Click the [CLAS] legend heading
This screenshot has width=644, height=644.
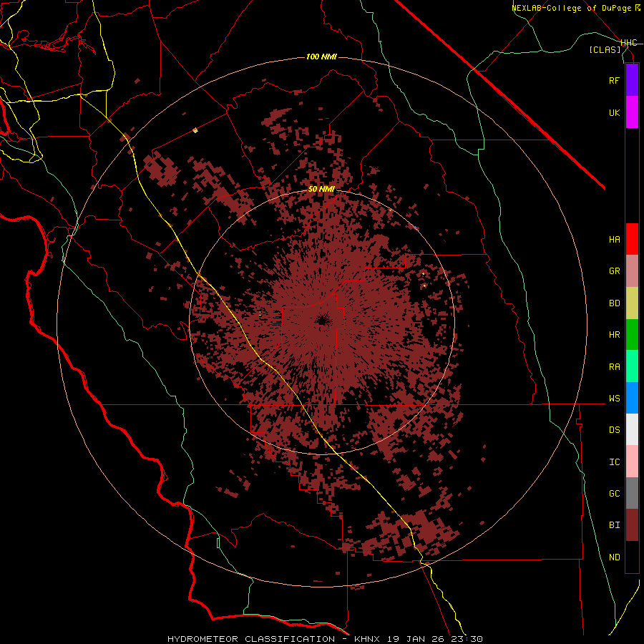(x=605, y=49)
